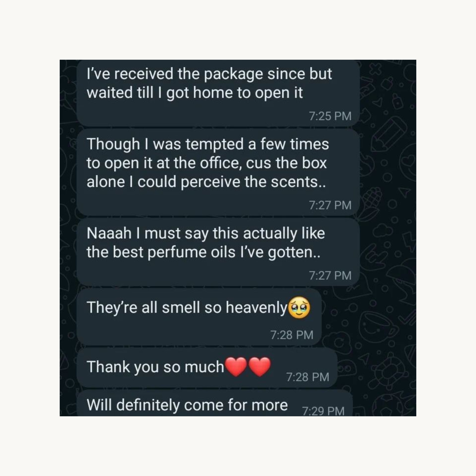Click the word 'Naaah' in the message
Viewport: 476px width, 476px height.
pyautogui.click(x=109, y=233)
